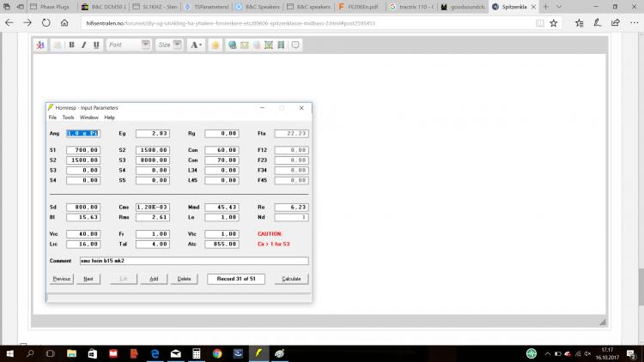644x362 pixels.
Task: Switch to the Phase Plugs tab
Action: pos(52,7)
